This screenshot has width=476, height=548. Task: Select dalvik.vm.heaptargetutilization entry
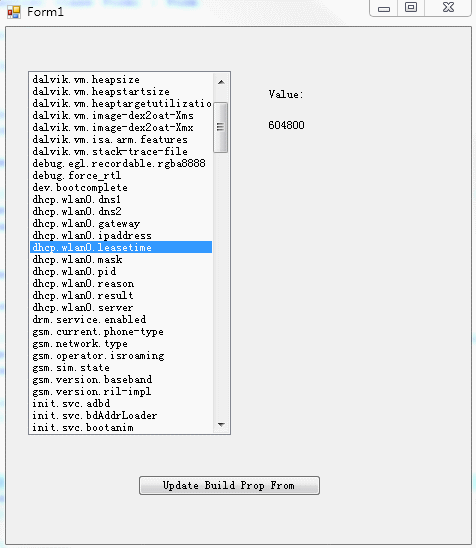121,103
